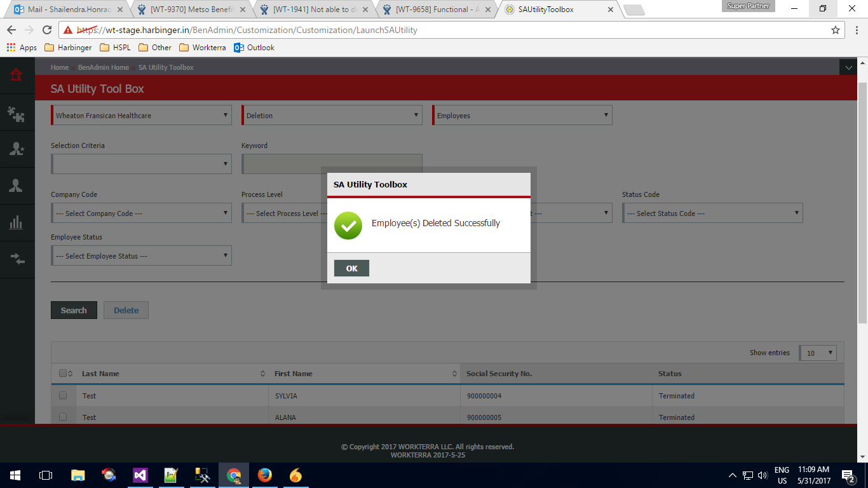Open Firefox from the Windows taskbar
This screenshot has height=488, width=868.
[264, 475]
